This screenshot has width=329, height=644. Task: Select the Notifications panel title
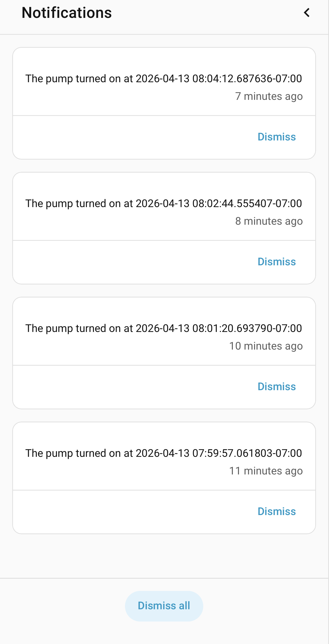[67, 13]
